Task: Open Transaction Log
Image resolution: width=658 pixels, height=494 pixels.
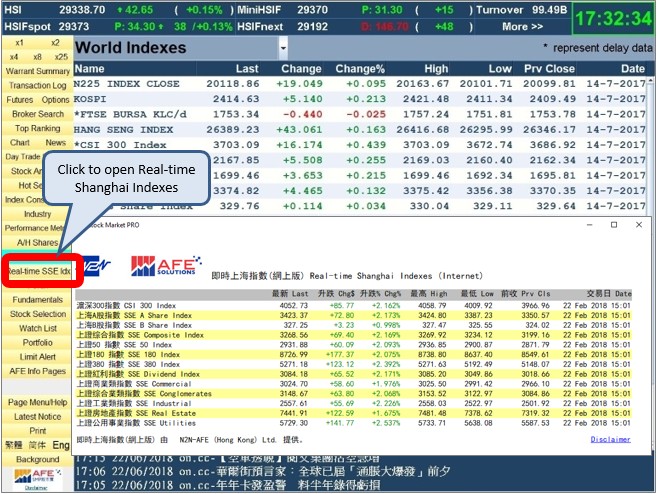Action: coord(37,85)
